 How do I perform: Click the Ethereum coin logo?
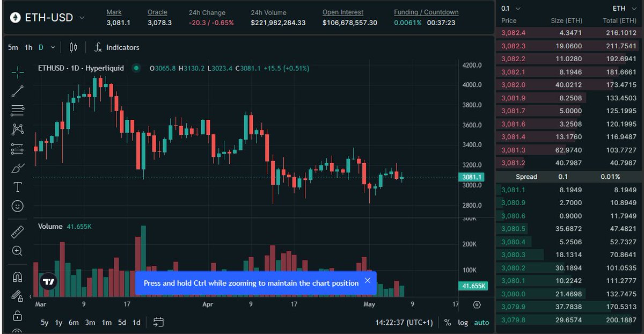pyautogui.click(x=16, y=18)
